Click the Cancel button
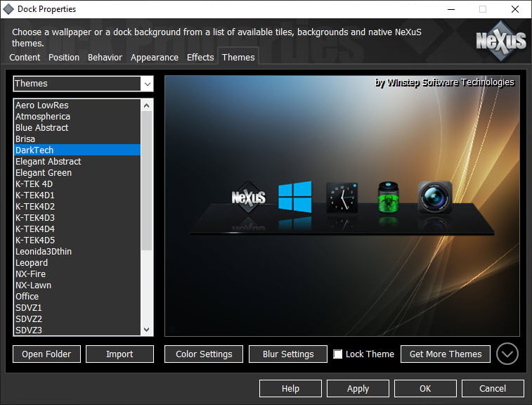 493,388
